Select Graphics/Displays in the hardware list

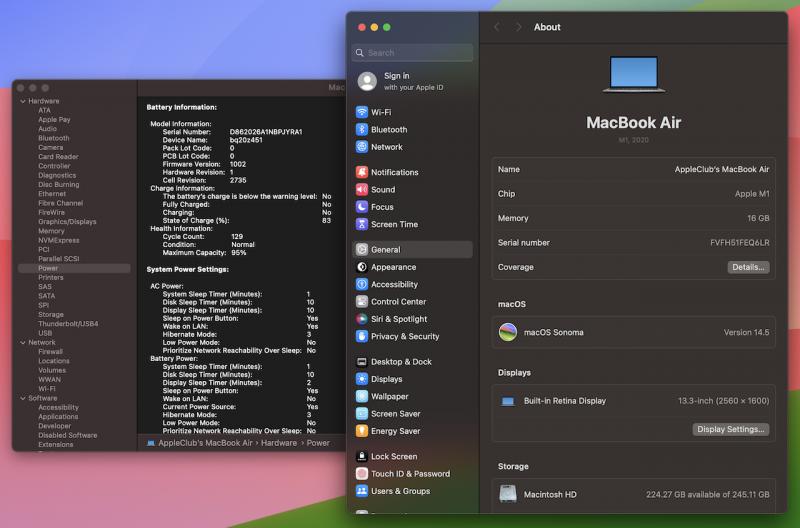point(67,222)
